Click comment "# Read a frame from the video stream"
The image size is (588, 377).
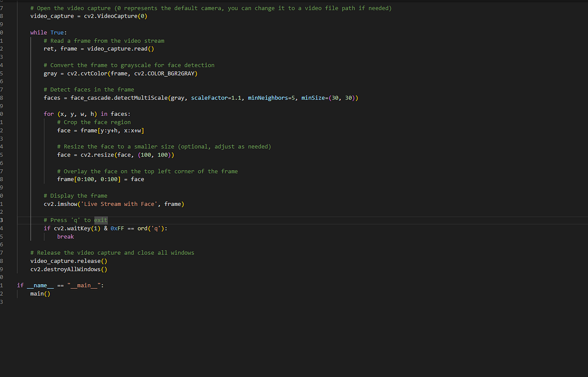pyautogui.click(x=104, y=41)
